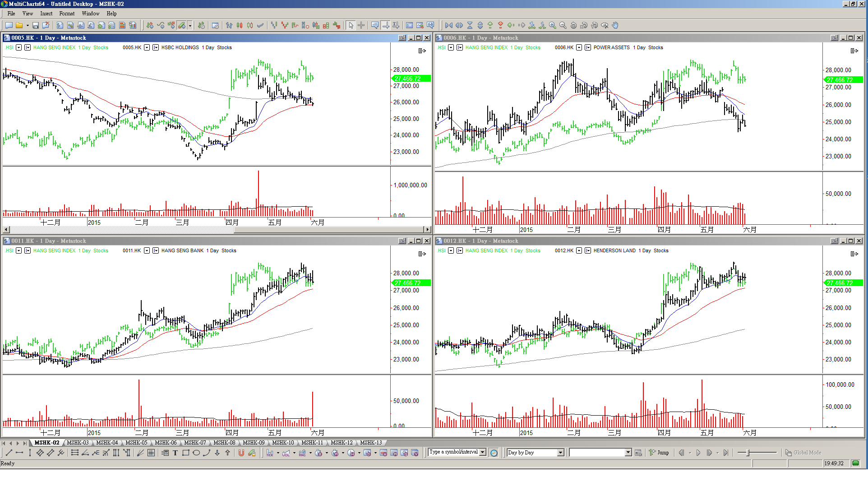Click the Save workspace floppy disk icon

coord(35,26)
